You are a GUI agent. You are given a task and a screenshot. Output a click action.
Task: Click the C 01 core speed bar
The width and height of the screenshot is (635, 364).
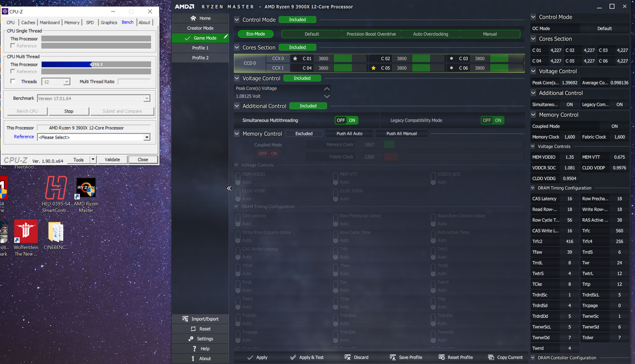coord(351,59)
